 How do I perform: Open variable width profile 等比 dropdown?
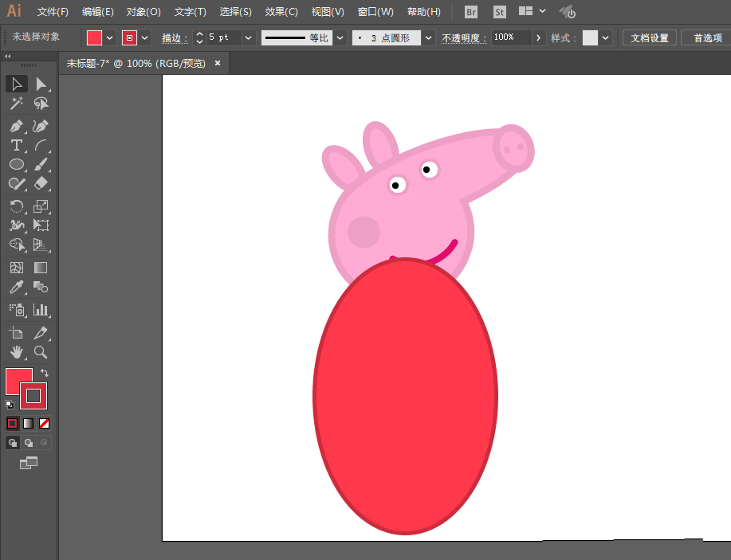click(x=340, y=38)
